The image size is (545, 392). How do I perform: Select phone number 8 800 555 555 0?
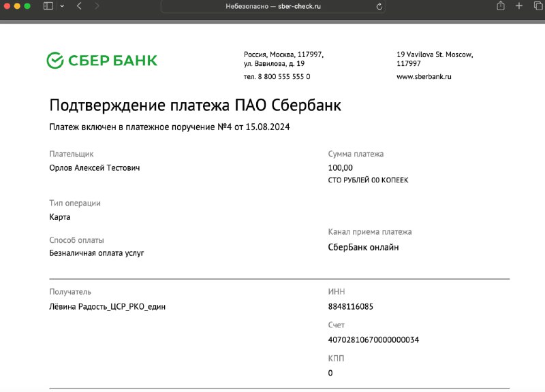point(284,77)
